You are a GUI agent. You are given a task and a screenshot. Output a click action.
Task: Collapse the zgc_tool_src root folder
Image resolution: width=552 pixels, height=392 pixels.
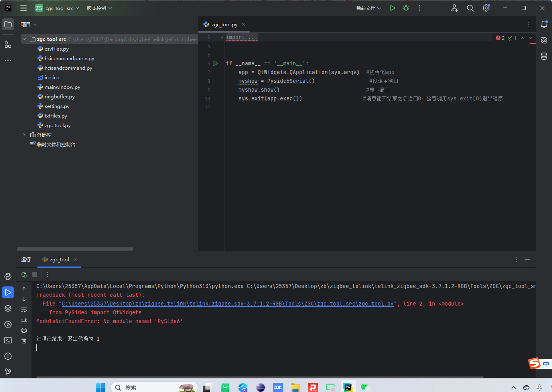[24, 39]
